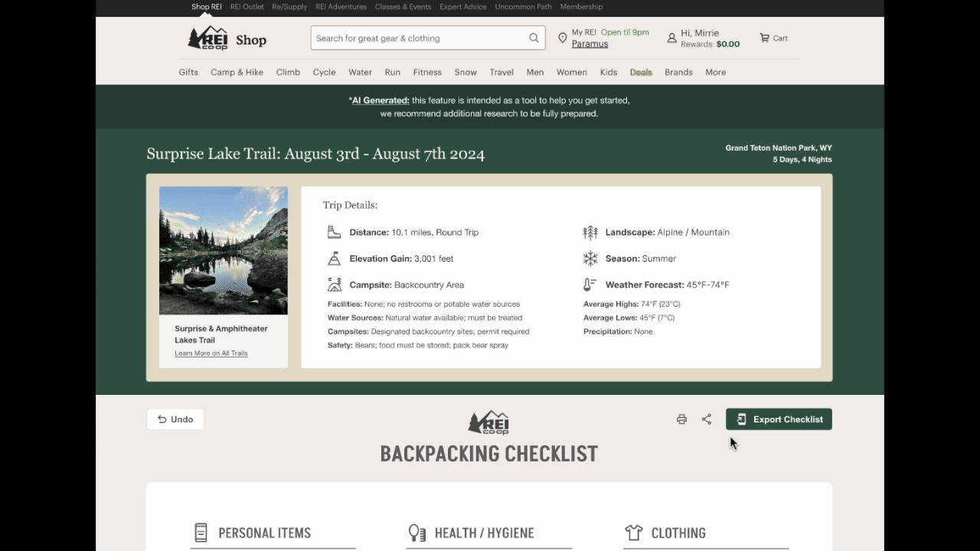The height and width of the screenshot is (551, 980).
Task: Open the shopping cart icon
Action: (x=764, y=38)
